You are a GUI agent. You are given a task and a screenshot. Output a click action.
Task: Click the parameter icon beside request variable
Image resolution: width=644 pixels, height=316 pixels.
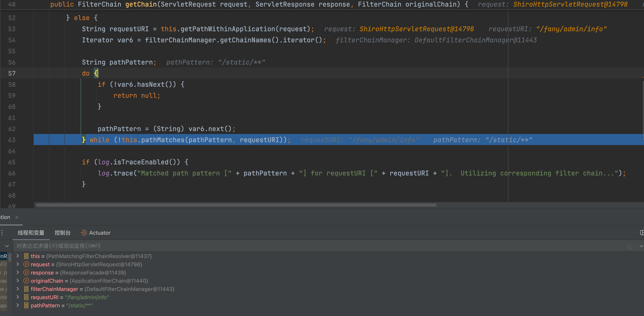pos(26,264)
